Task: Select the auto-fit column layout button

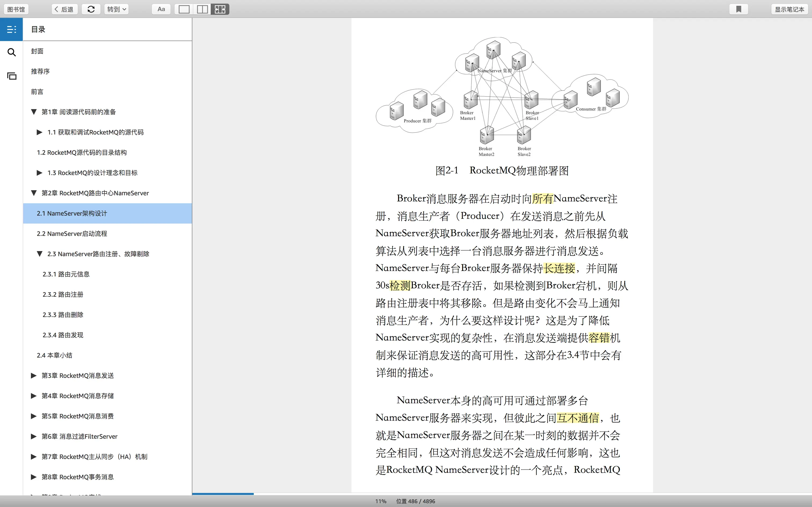Action: pos(220,9)
